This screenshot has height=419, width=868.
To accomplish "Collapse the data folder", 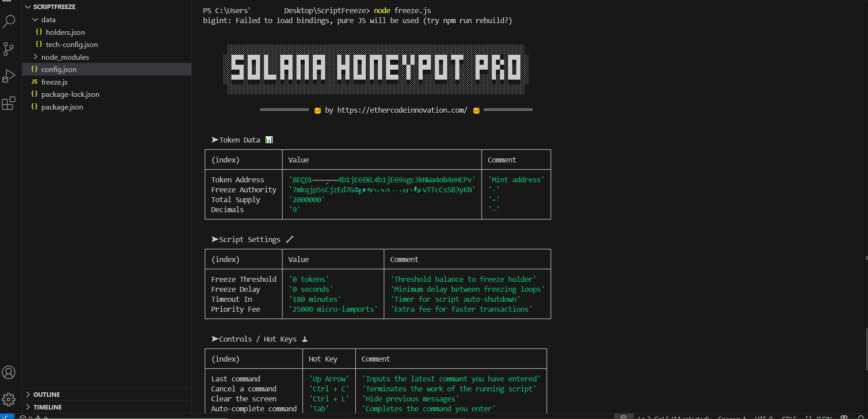I will pos(35,19).
